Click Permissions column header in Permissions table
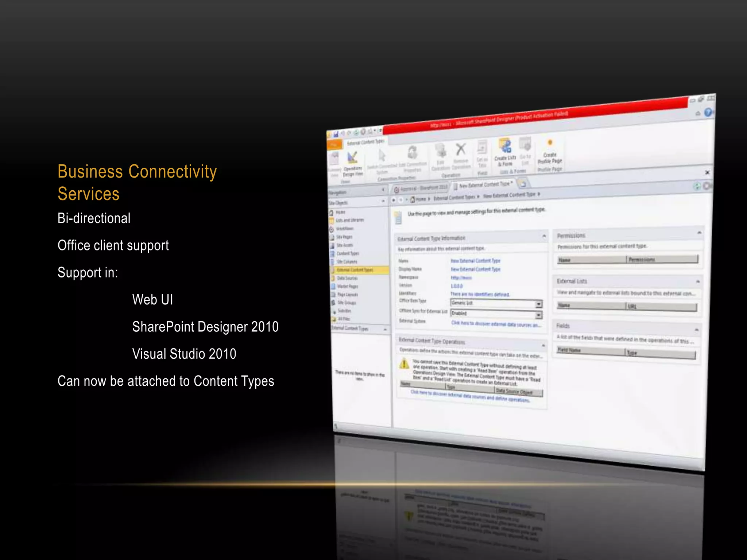The height and width of the screenshot is (560, 747). 662,259
